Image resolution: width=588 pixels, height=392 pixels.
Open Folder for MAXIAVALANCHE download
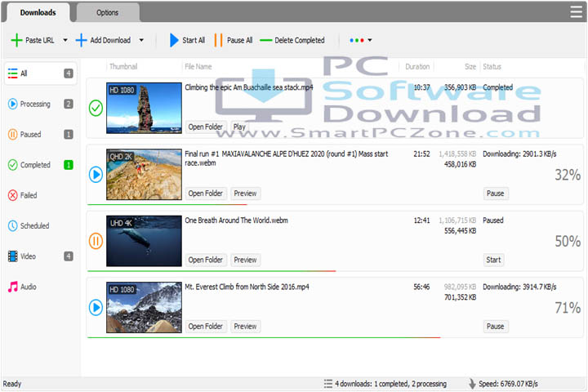tap(206, 194)
